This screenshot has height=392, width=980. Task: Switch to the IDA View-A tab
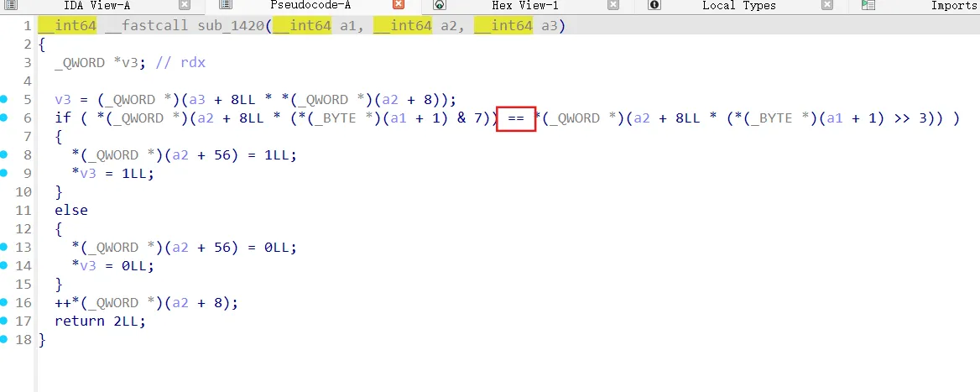click(96, 5)
